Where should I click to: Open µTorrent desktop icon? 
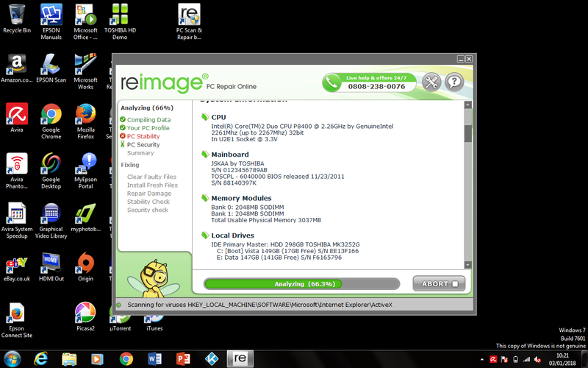[120, 323]
